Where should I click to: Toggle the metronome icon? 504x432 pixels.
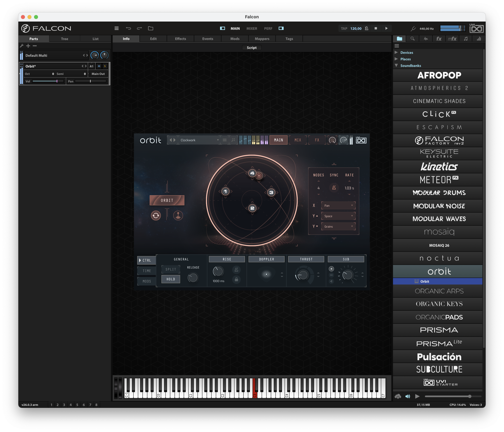367,29
